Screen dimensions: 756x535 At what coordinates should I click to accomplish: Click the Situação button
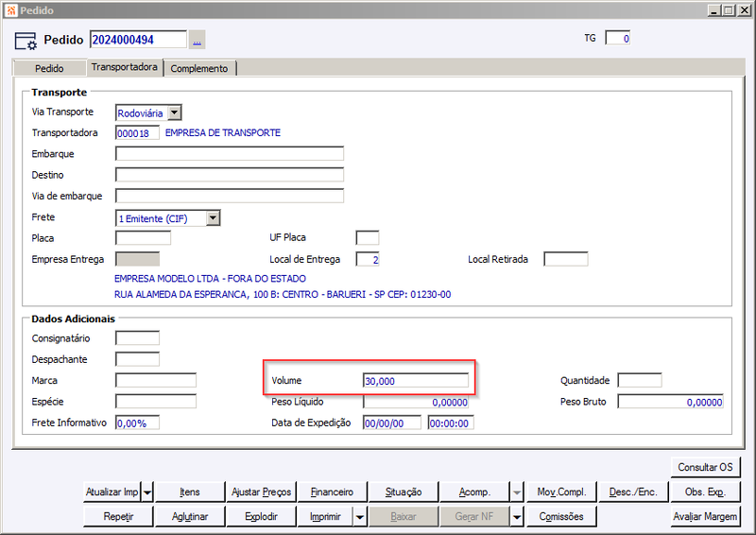404,492
